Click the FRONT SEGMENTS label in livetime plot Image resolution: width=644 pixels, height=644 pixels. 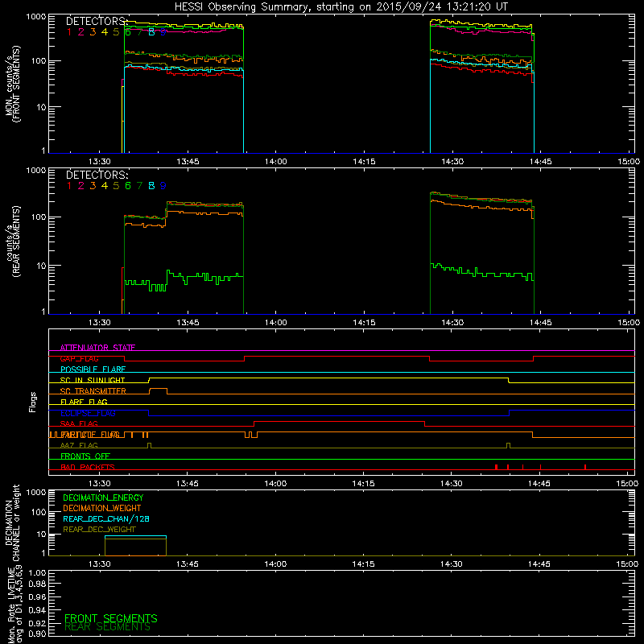click(x=111, y=618)
